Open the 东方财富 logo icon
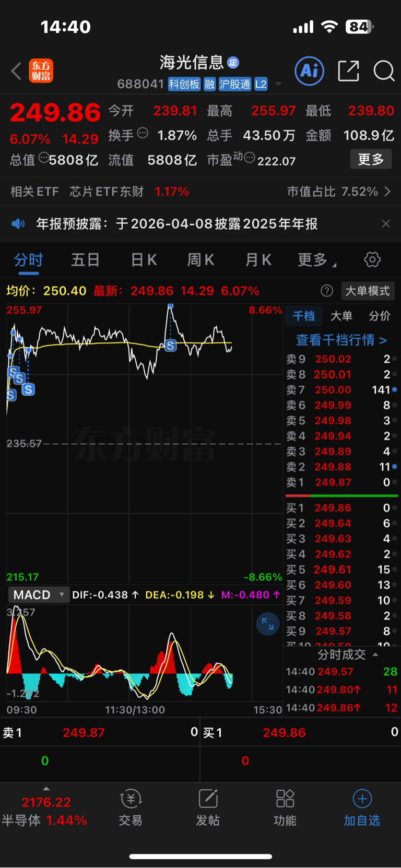The width and height of the screenshot is (401, 868). [x=41, y=71]
